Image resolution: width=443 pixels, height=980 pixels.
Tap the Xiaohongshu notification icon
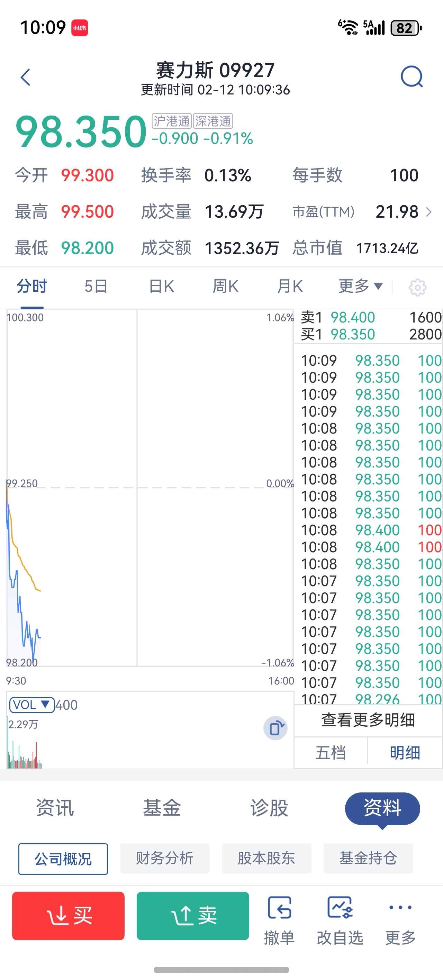point(80,28)
